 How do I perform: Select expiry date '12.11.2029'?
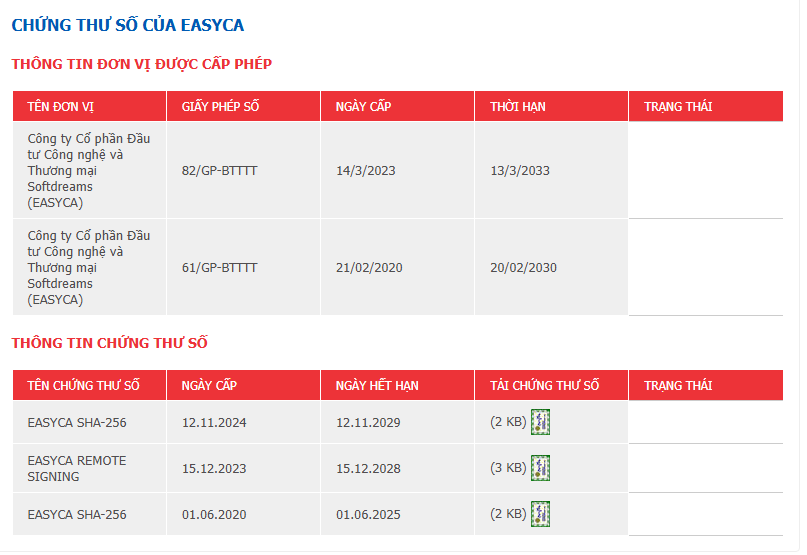coord(368,423)
